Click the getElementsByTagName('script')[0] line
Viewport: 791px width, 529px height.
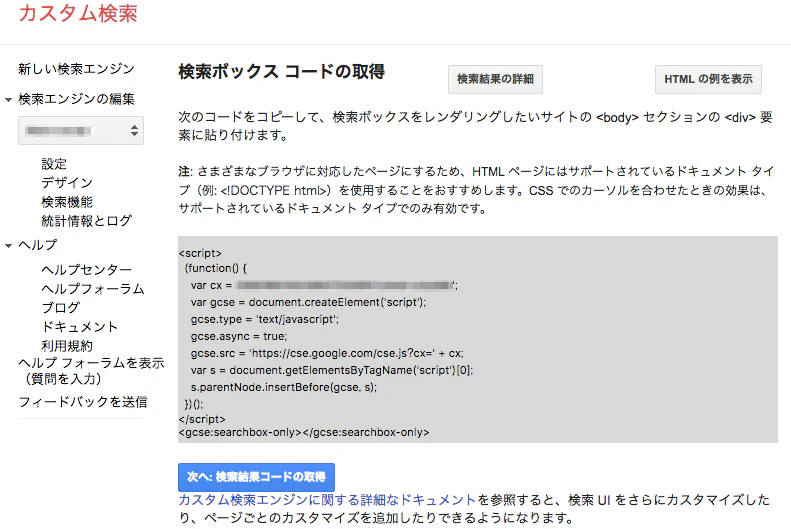[x=332, y=370]
